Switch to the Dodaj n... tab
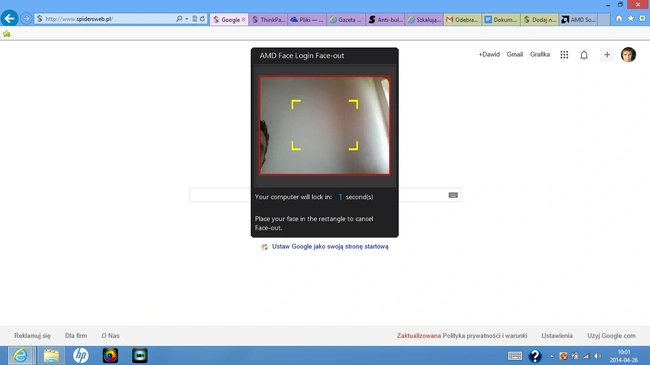The image size is (650, 365). coord(540,19)
